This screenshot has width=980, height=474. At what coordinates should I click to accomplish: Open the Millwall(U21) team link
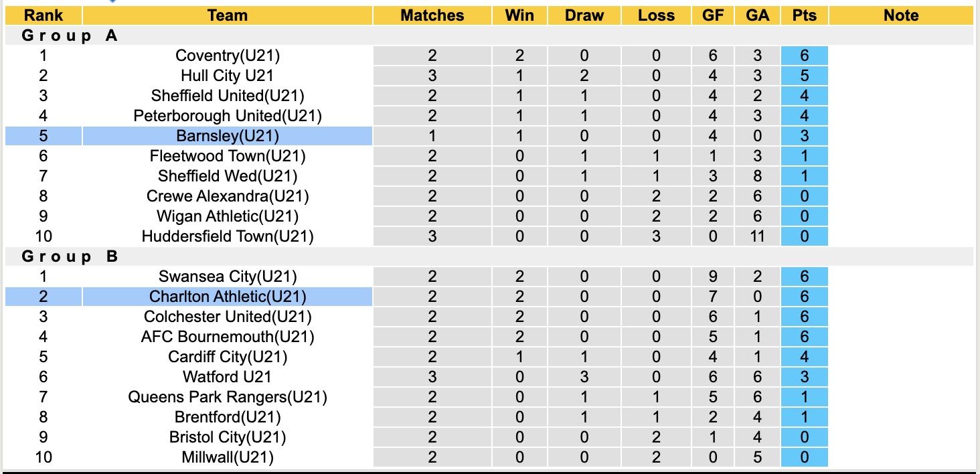pos(228,457)
